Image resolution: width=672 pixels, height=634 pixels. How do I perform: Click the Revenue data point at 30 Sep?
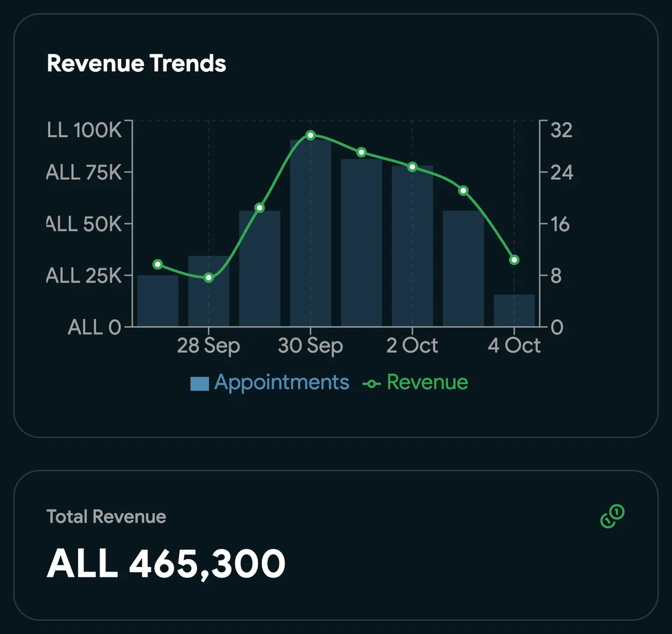pyautogui.click(x=311, y=135)
